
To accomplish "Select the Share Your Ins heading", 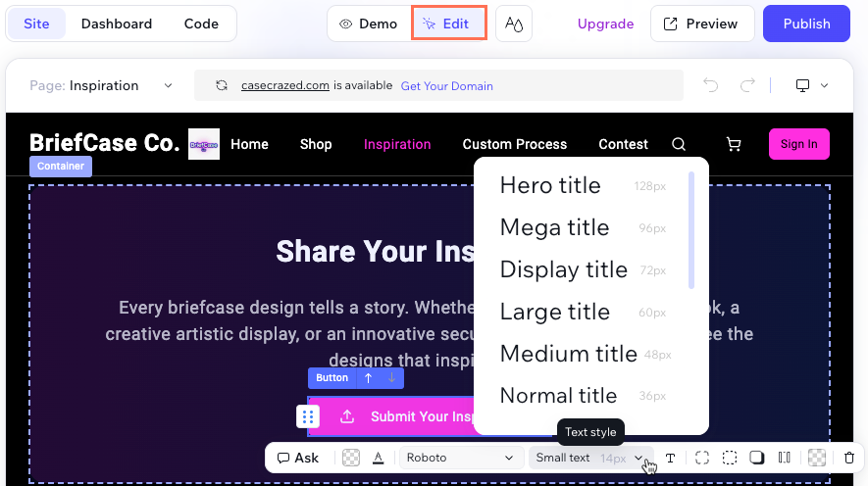I will tap(376, 251).
